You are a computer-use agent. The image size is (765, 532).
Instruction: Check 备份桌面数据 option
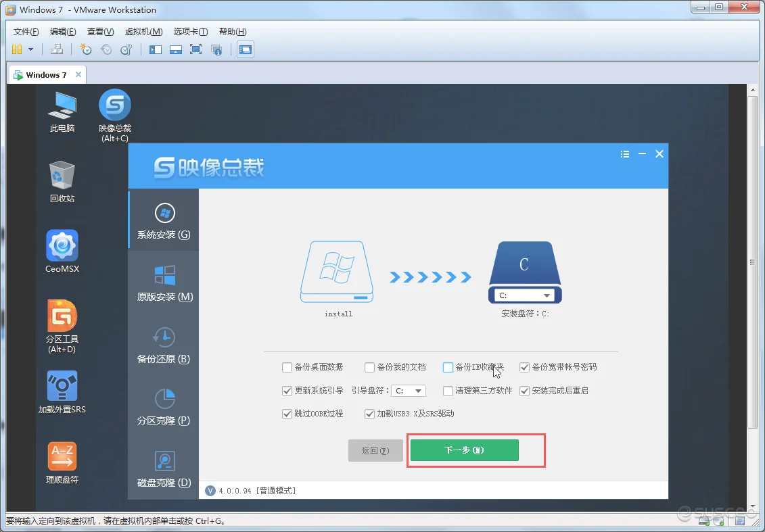(287, 367)
